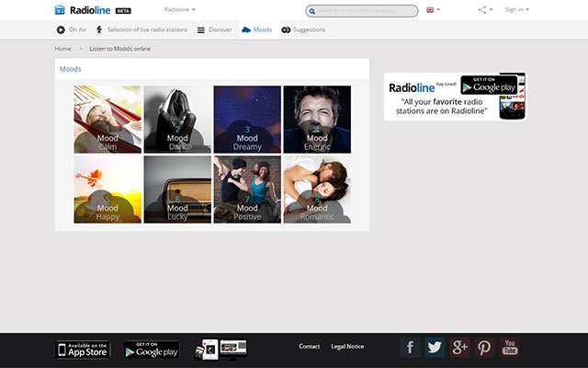Screen dimensions: 588x368
Task: Click the devices preview icon in the footer
Action: coord(220,350)
